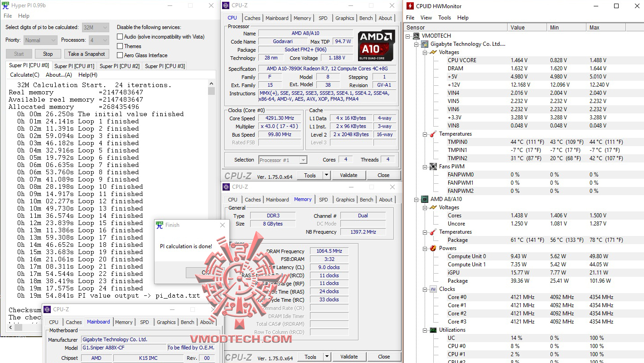Viewport: 644px width, 363px height.
Task: Click the VMODTECH computer icon in sensor tree
Action: click(416, 36)
